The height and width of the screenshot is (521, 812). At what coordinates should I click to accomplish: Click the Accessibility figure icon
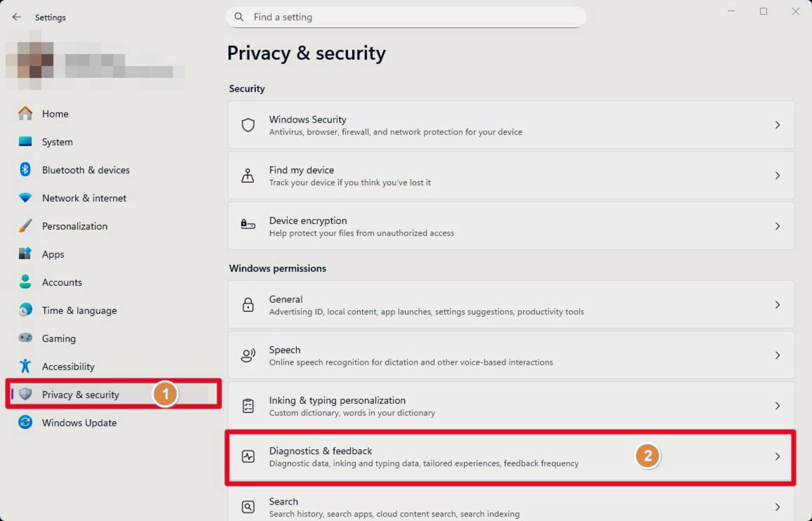25,366
